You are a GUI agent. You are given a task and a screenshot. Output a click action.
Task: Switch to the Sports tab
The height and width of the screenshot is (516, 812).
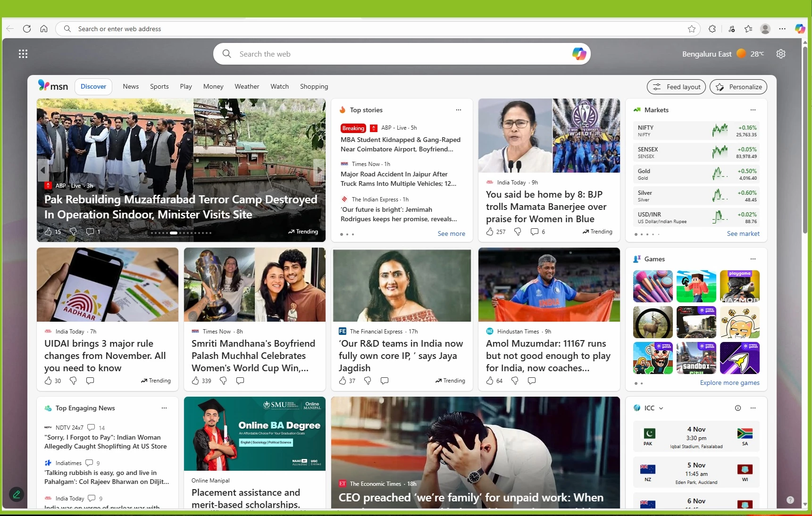tap(159, 86)
